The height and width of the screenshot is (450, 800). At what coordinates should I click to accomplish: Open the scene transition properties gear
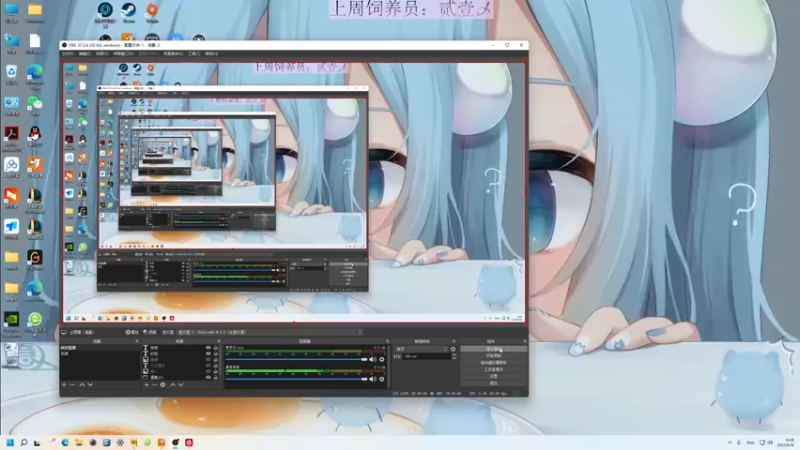pos(453,349)
